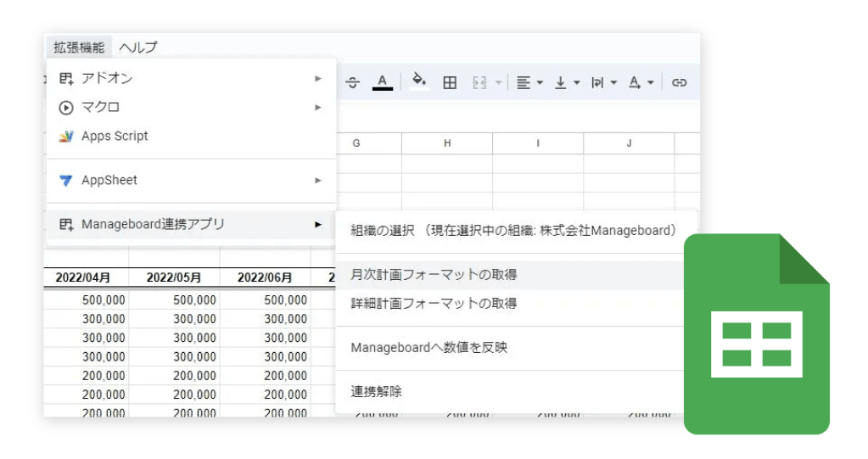Open the AppSheet menu entry

(x=191, y=181)
